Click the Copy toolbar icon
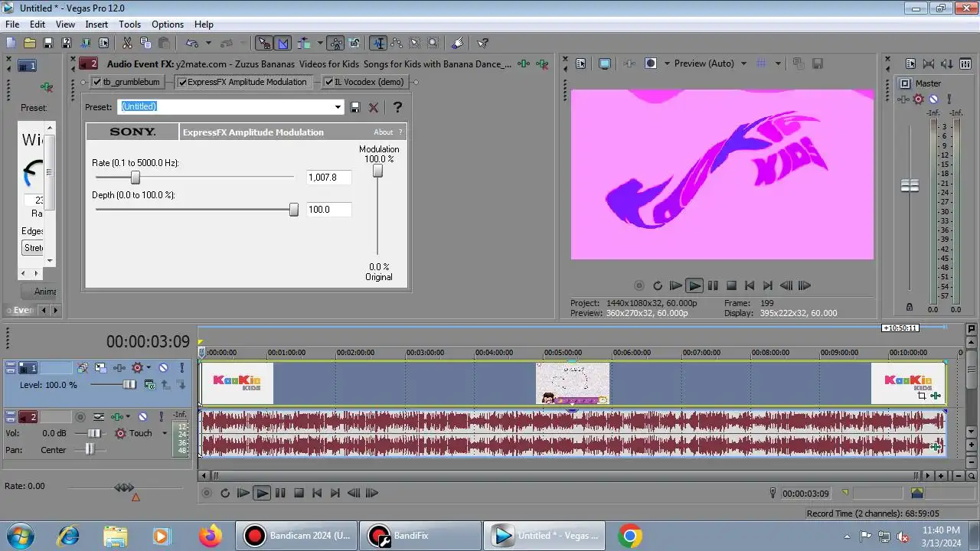Viewport: 980px width, 551px height. click(145, 43)
